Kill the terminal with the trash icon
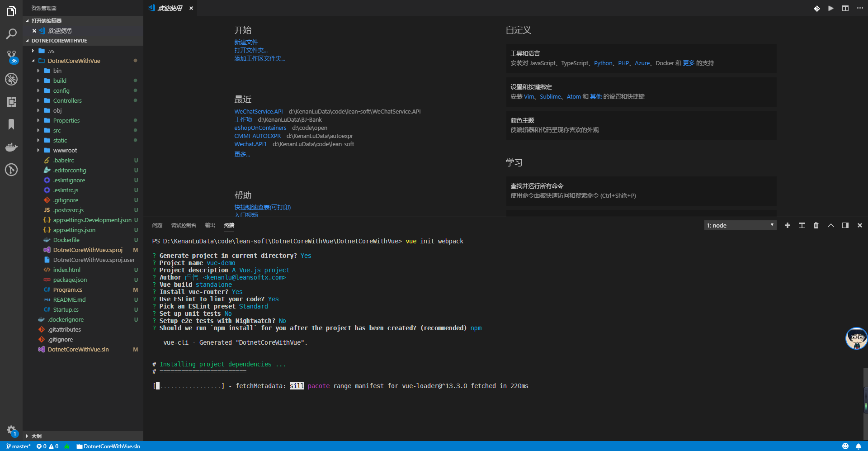The image size is (868, 451). (x=816, y=225)
